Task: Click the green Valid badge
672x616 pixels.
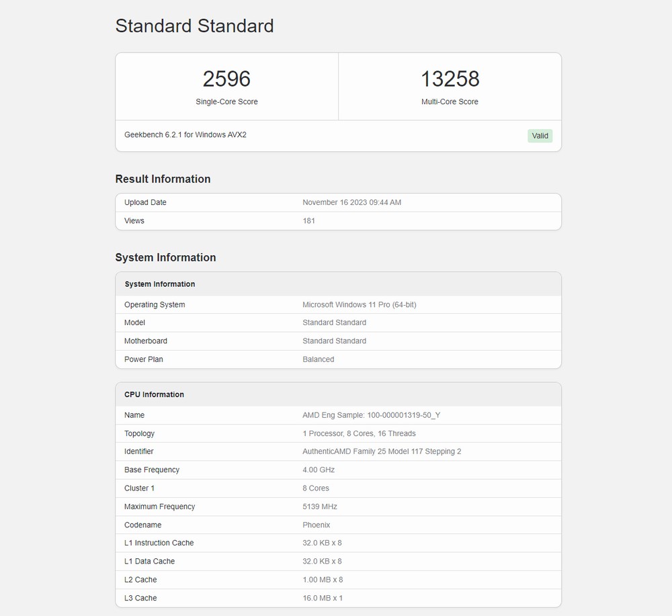Action: pyautogui.click(x=540, y=136)
